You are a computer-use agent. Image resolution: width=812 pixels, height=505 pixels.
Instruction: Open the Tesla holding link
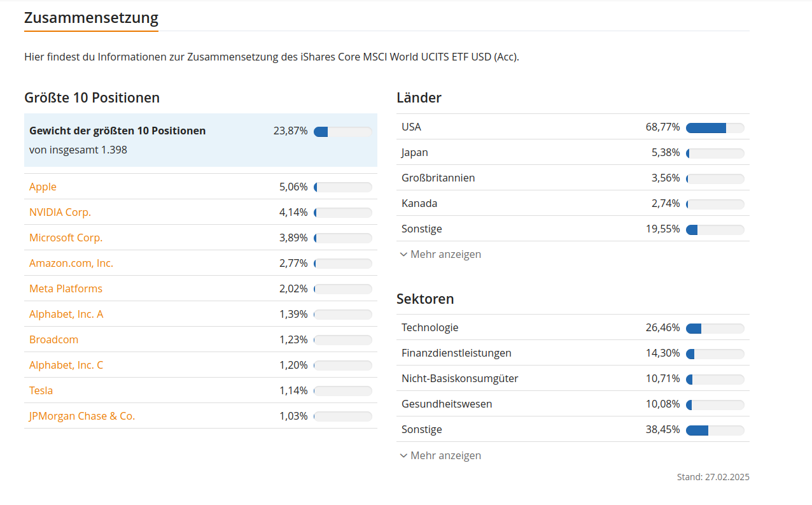pyautogui.click(x=41, y=390)
